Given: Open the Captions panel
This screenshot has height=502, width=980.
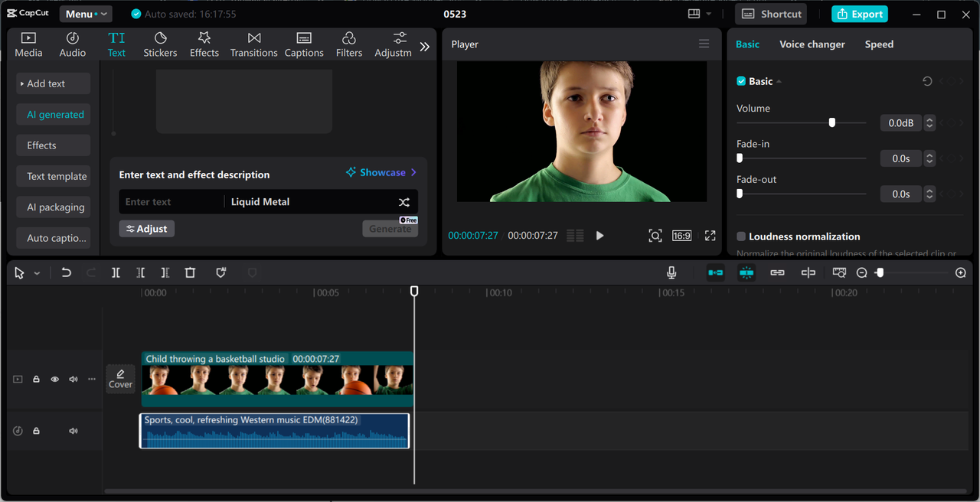Looking at the screenshot, I should [304, 44].
